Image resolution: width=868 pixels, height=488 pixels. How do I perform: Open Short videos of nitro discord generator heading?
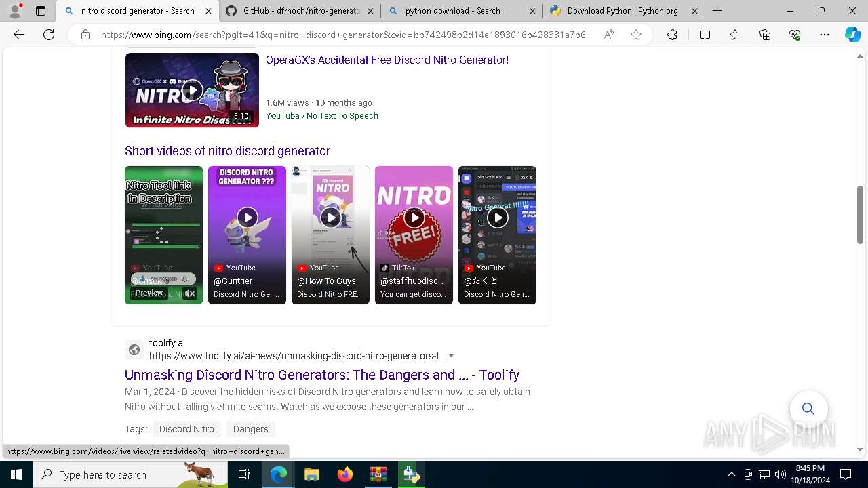click(227, 150)
